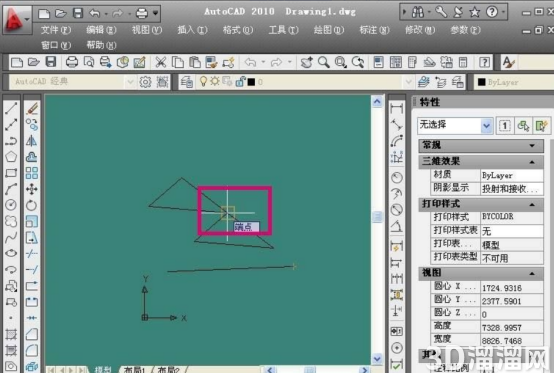Collapse the 视图 properties section
This screenshot has height=374, width=554.
(x=532, y=273)
